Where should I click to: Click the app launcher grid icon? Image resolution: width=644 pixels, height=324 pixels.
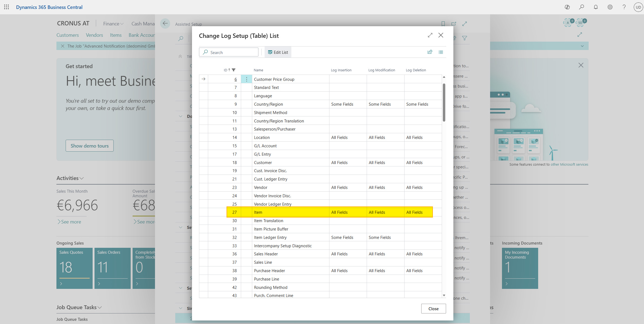(x=6, y=7)
